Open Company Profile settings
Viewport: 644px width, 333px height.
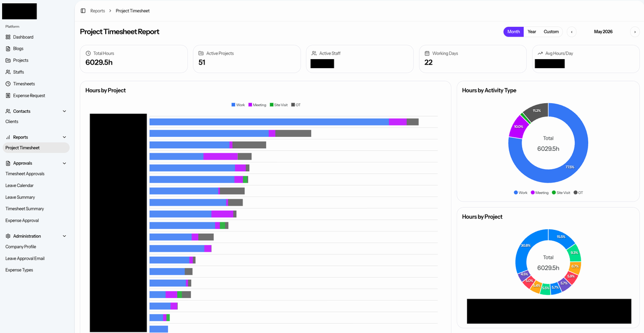(x=20, y=247)
